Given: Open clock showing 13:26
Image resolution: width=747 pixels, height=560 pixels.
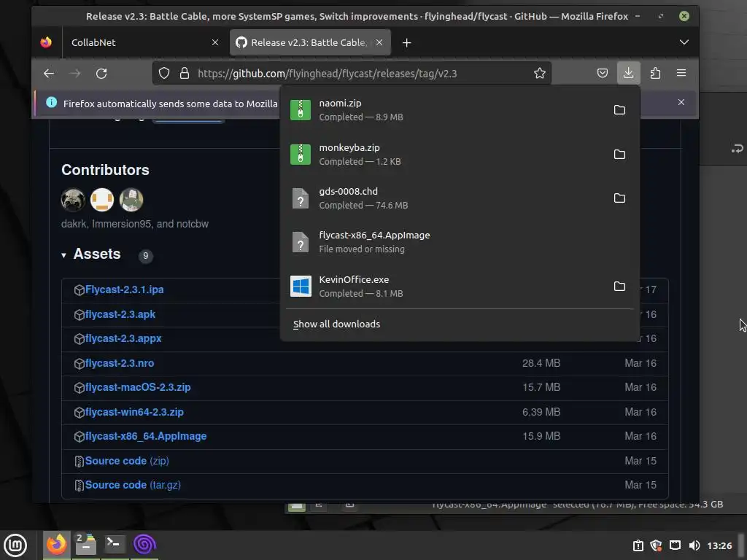Looking at the screenshot, I should [719, 545].
